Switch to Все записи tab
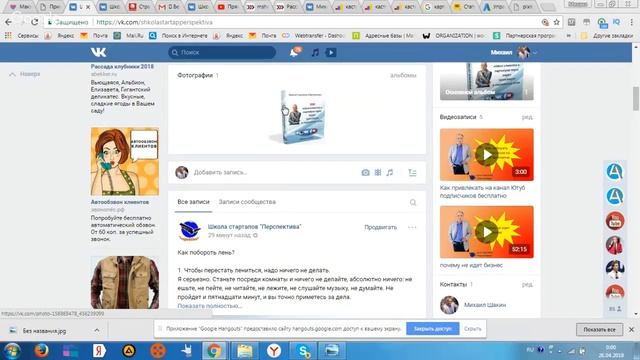This screenshot has width=640, height=360. tap(193, 202)
